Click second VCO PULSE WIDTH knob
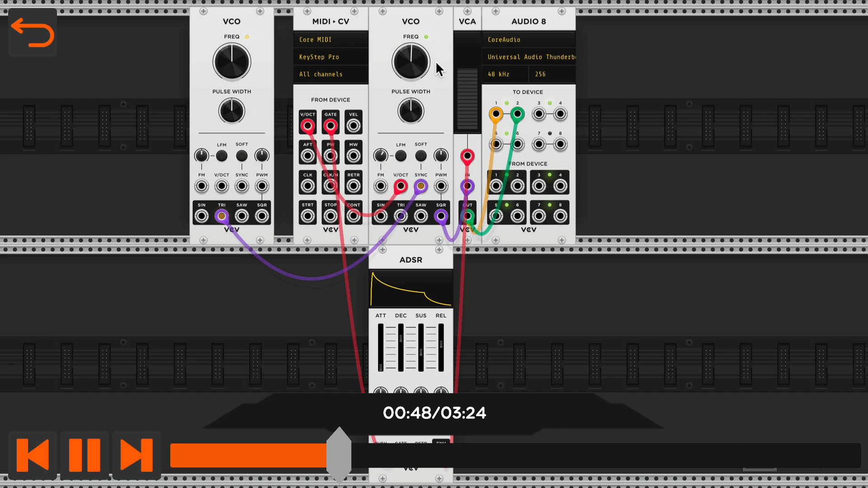This screenshot has width=868, height=488. tap(411, 111)
